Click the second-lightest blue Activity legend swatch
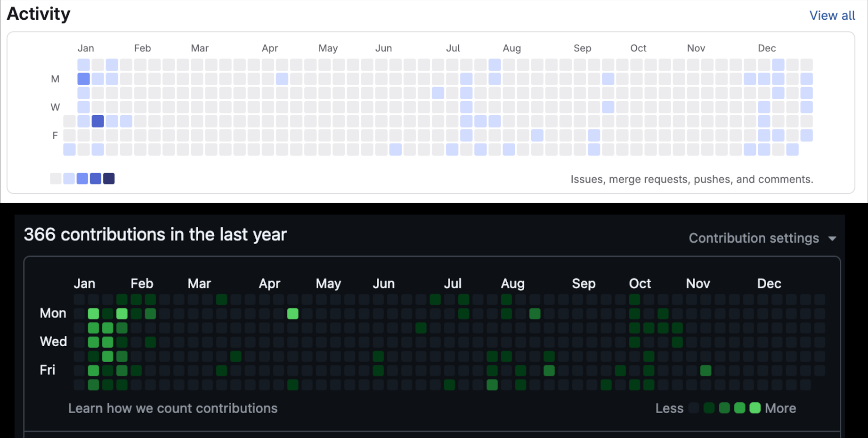This screenshot has width=868, height=438. click(x=69, y=179)
